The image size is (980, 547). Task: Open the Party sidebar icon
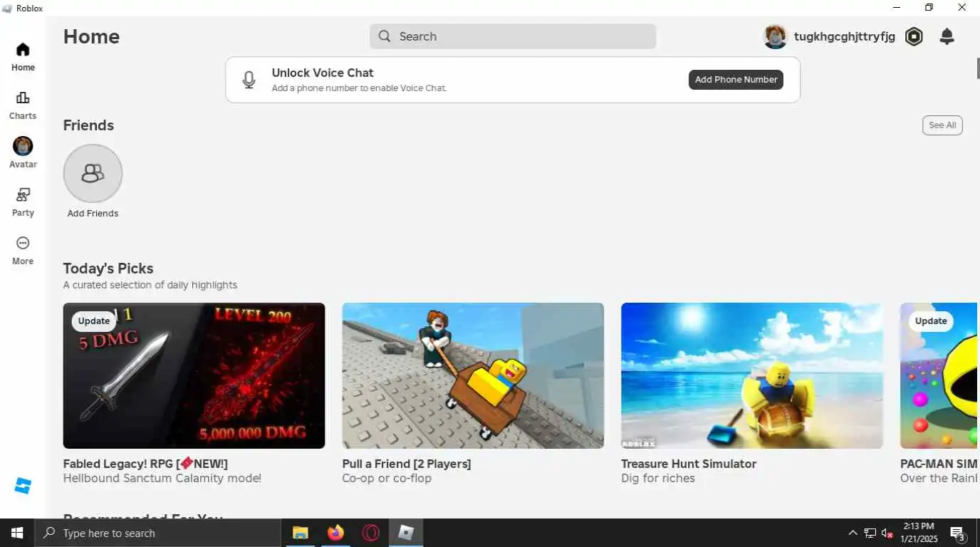point(23,194)
